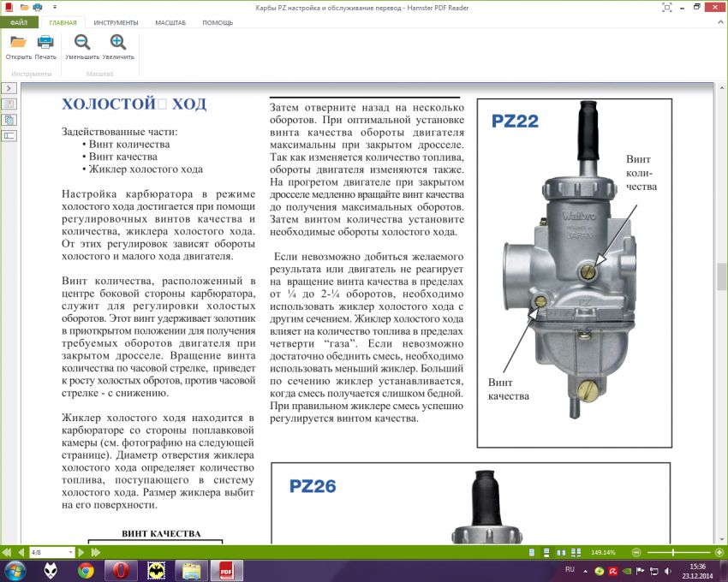This screenshot has width=728, height=582.
Task: Click scrollbar up arrow of document
Action: pyautogui.click(x=721, y=87)
